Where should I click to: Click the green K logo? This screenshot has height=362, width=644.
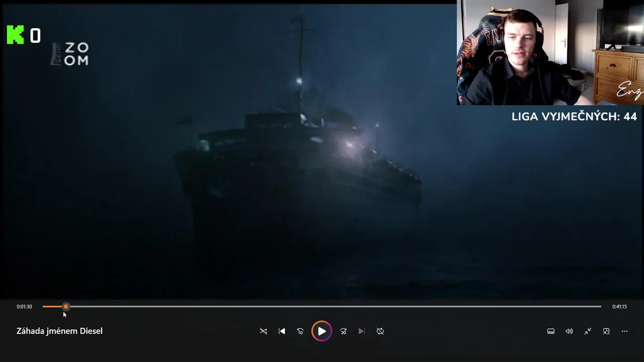pyautogui.click(x=15, y=35)
